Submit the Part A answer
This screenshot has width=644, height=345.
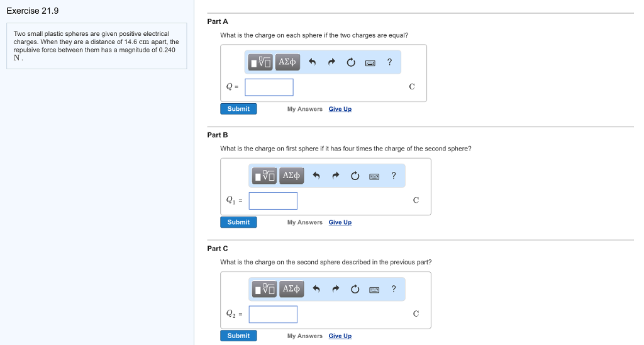(x=238, y=109)
